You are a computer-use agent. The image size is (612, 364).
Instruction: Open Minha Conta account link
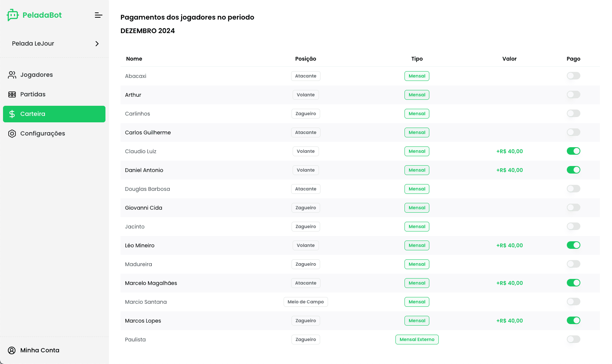point(40,350)
